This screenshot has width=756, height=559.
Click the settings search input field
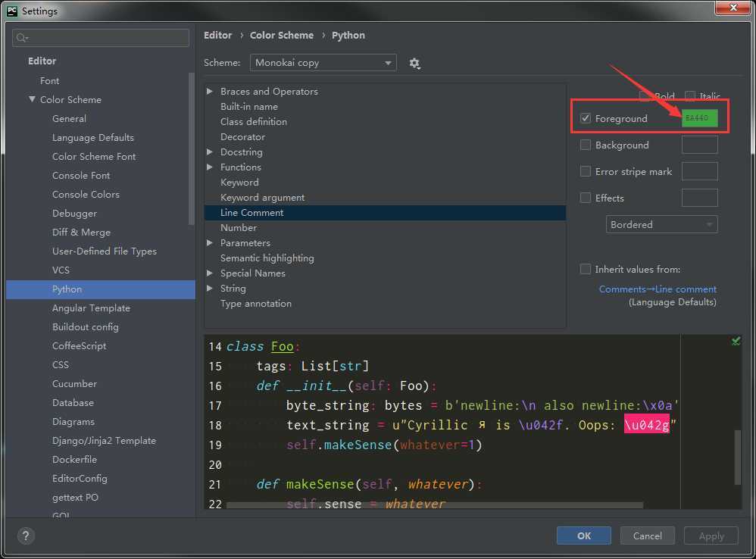pos(106,38)
